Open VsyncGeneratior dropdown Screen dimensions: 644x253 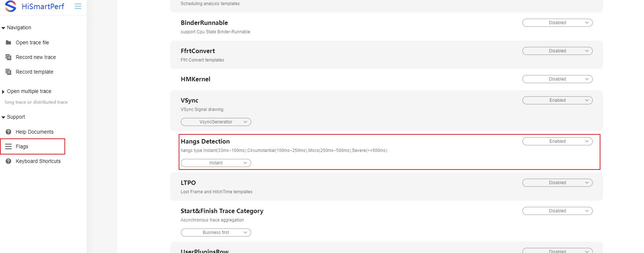216,122
